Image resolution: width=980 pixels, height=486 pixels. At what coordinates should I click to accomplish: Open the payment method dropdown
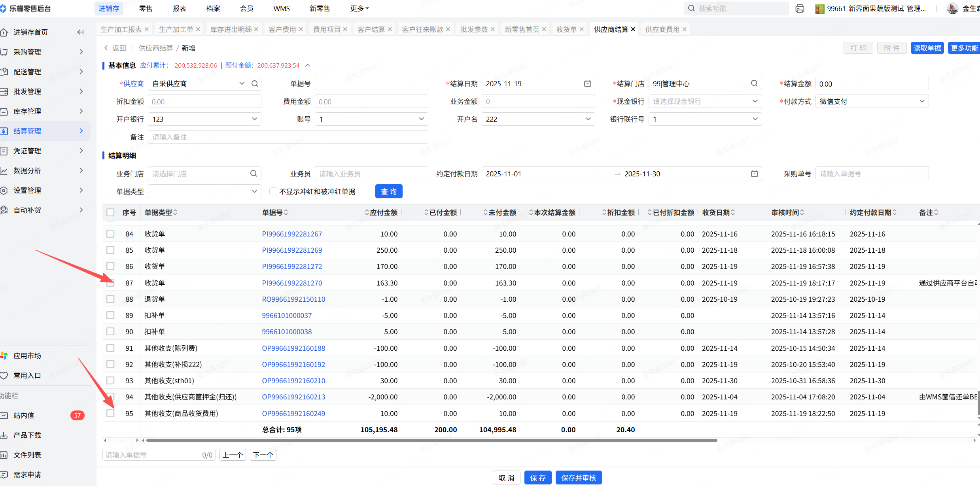click(872, 101)
